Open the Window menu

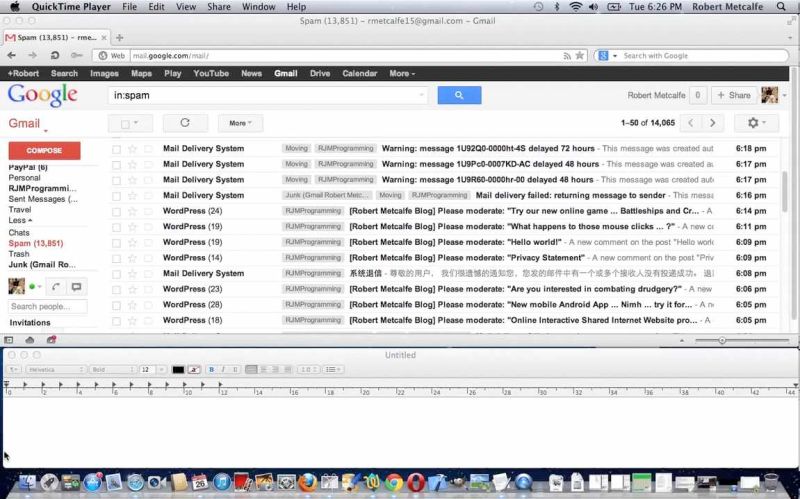click(x=258, y=7)
